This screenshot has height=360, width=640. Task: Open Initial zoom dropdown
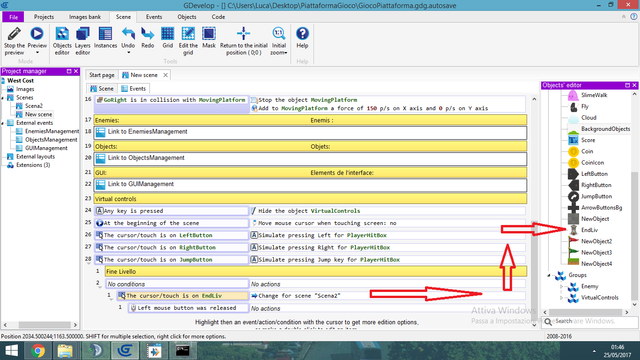point(278,41)
